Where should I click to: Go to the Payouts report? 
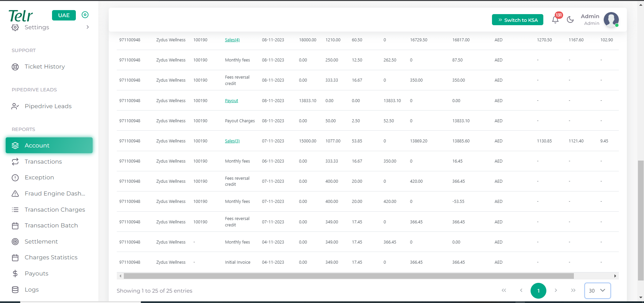(36, 273)
